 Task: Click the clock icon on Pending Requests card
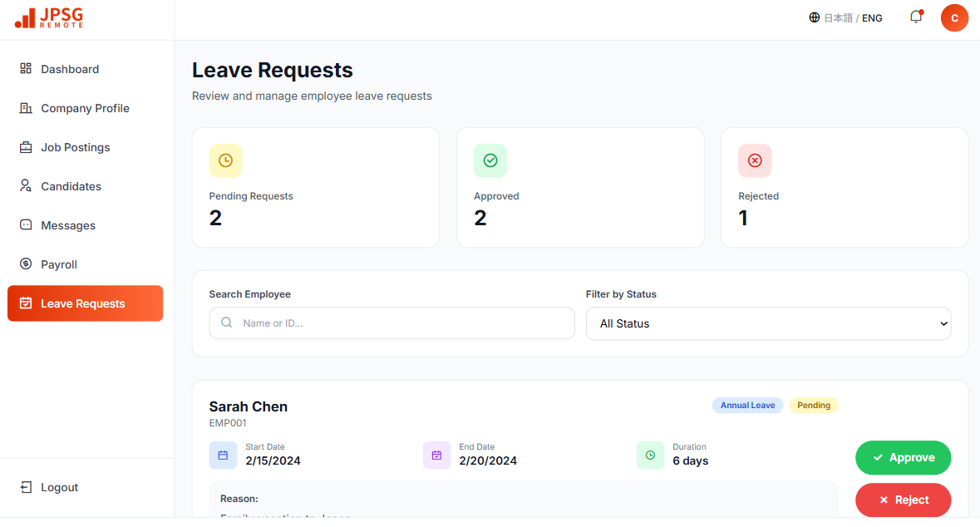click(x=225, y=160)
